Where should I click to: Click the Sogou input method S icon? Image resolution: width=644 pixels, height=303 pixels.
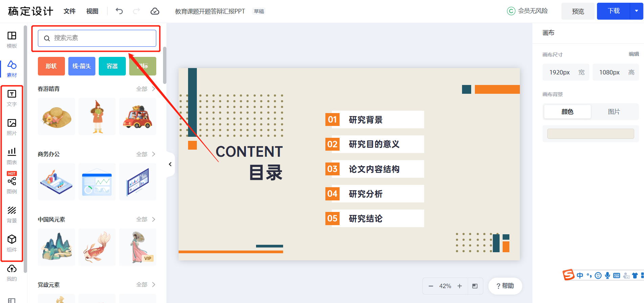pos(568,275)
